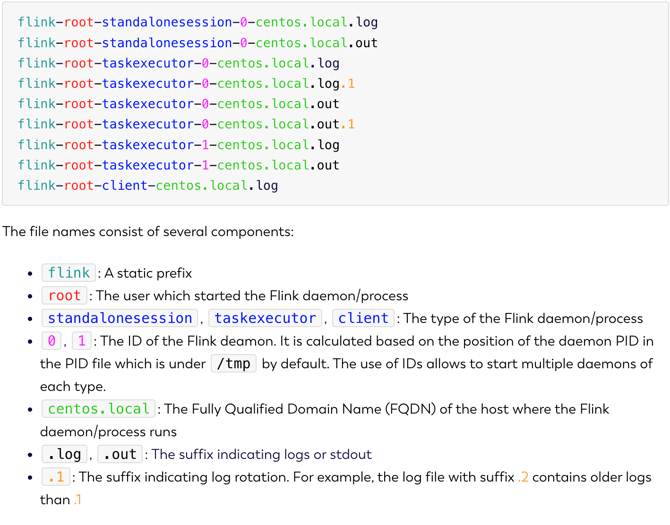
Task: Click file name flink-root-taskexecutor-0-centos.local.log.1
Action: coord(186,83)
